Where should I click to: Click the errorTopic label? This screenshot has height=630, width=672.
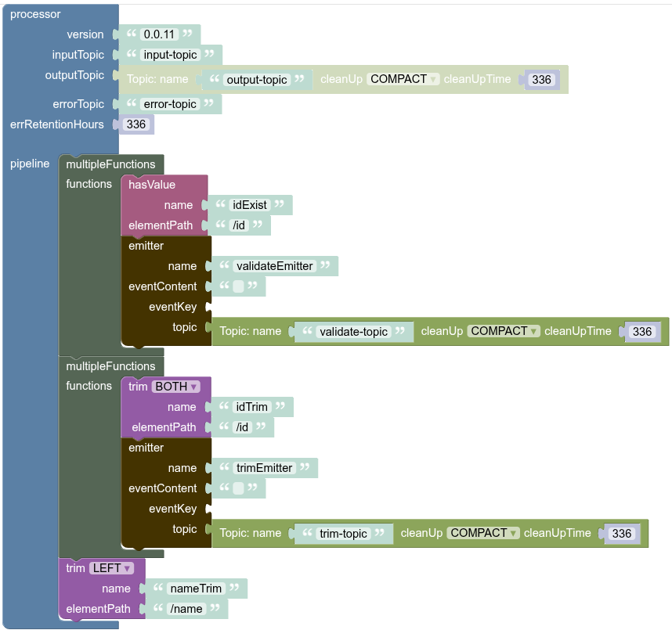tap(78, 104)
